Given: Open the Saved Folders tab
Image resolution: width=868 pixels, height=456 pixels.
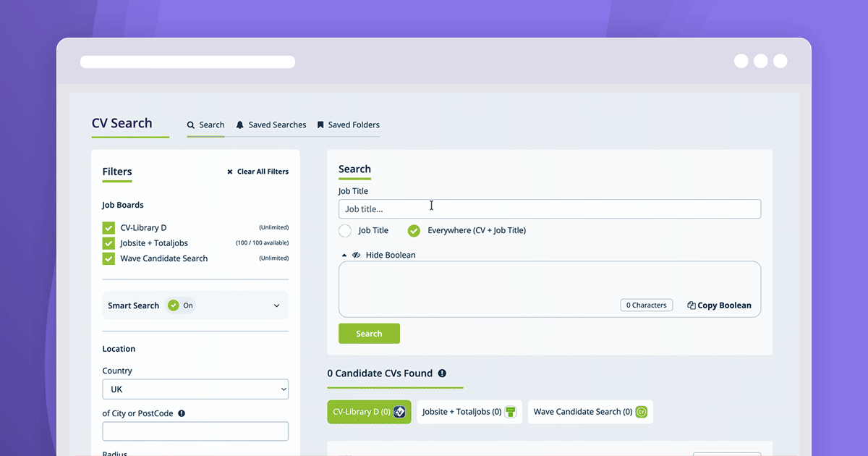Looking at the screenshot, I should [x=348, y=124].
